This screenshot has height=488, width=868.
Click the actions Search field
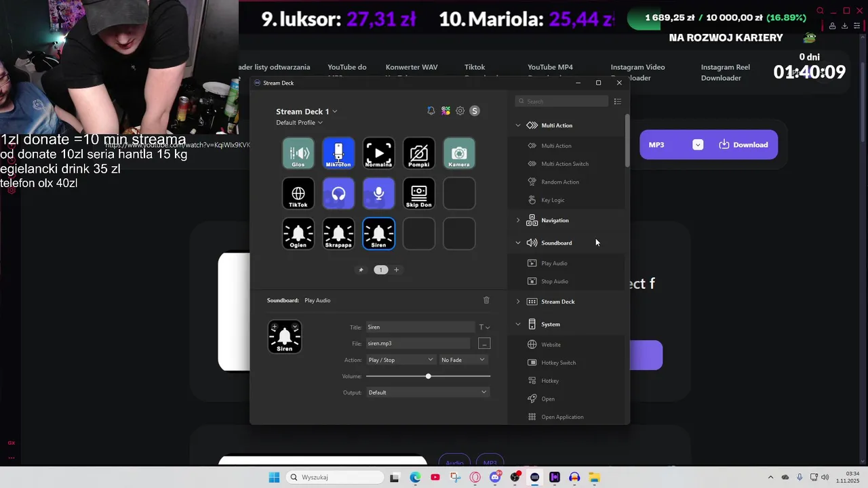[561, 102]
